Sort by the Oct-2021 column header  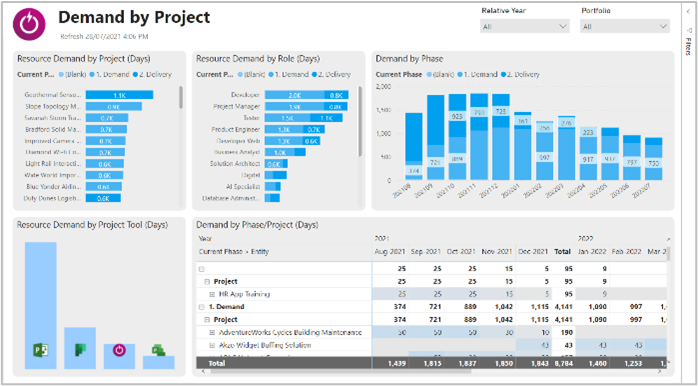point(462,252)
